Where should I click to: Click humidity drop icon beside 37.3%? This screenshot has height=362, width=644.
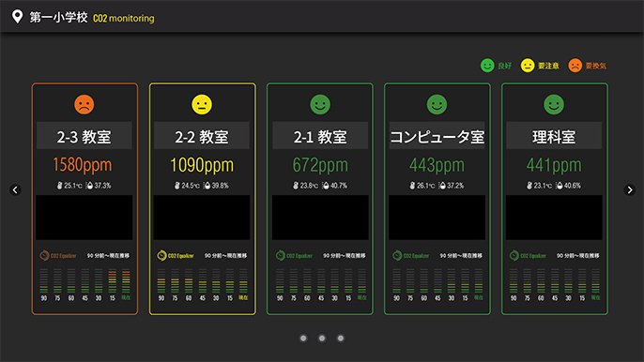click(89, 186)
